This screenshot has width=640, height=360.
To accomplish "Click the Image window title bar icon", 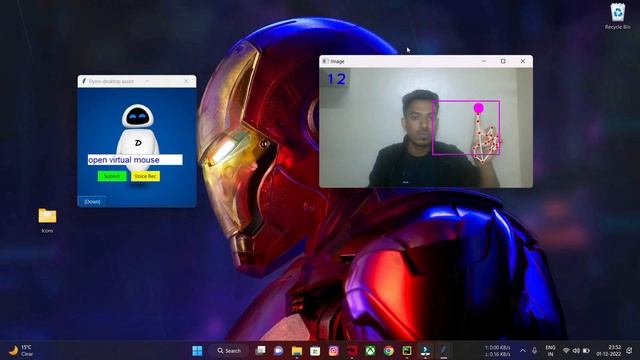I will tap(325, 61).
